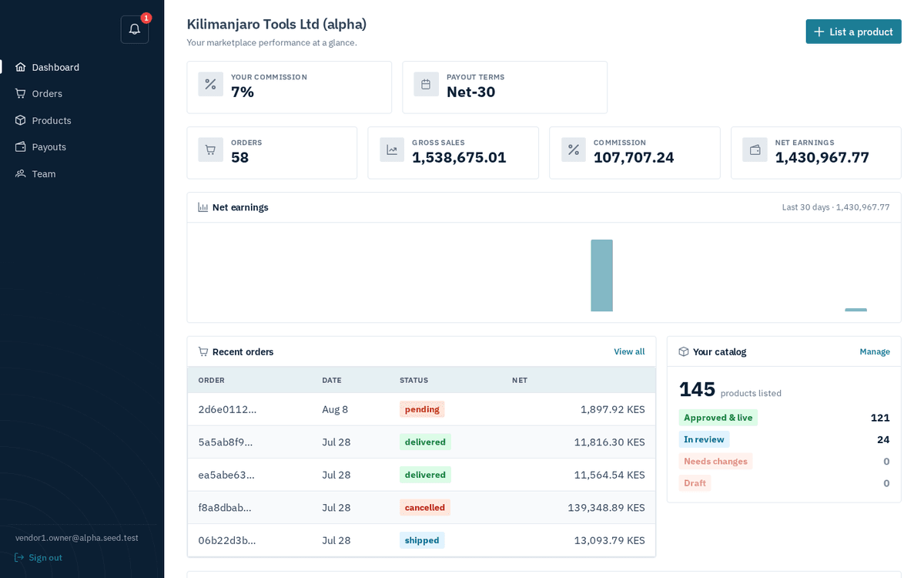
Task: Click the cart icon beside Recent orders heading
Action: tap(203, 351)
